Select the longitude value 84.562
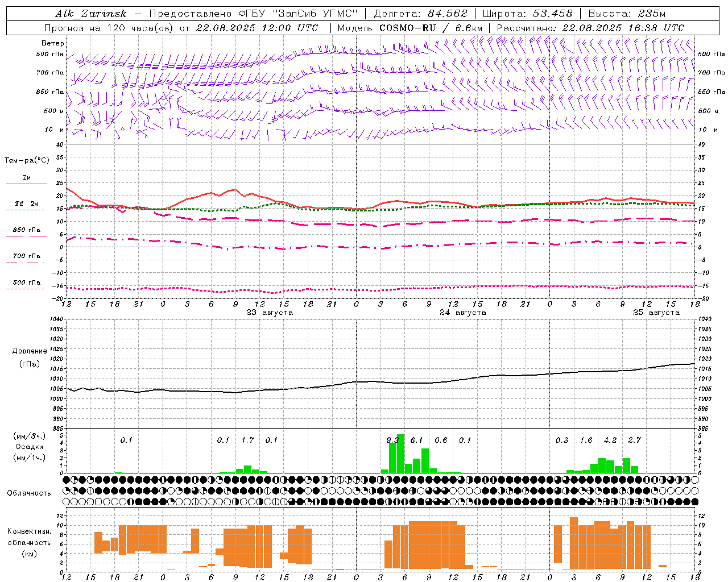728x582 pixels. click(448, 14)
